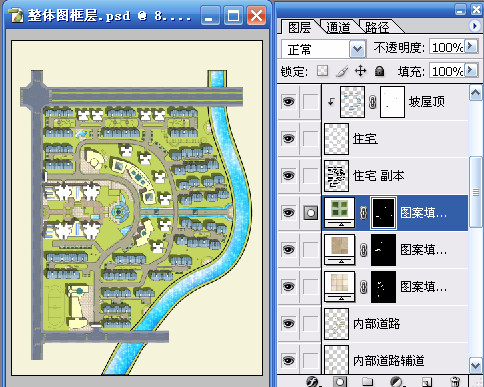Maximize the 整体图框层.psd document window
The image size is (484, 387).
pos(233,15)
